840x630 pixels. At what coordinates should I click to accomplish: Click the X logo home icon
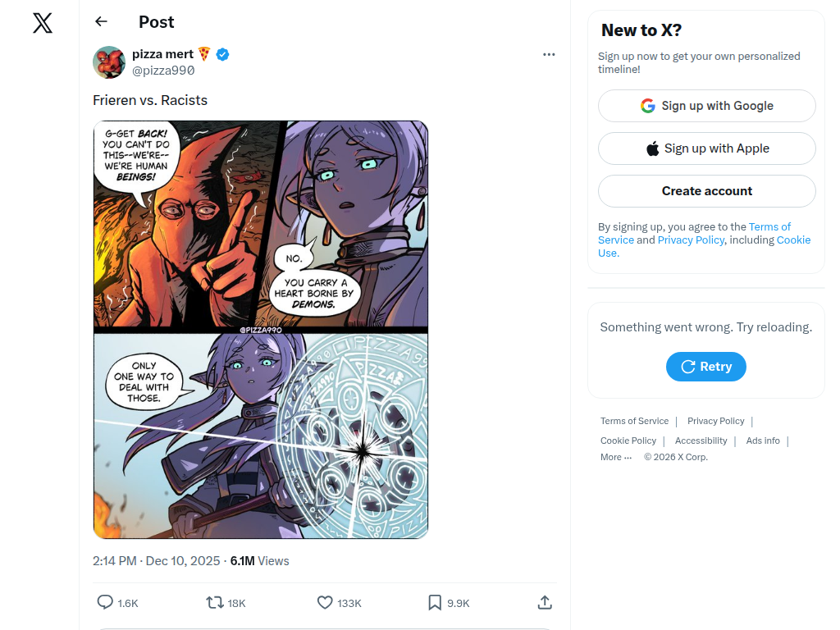(x=43, y=23)
